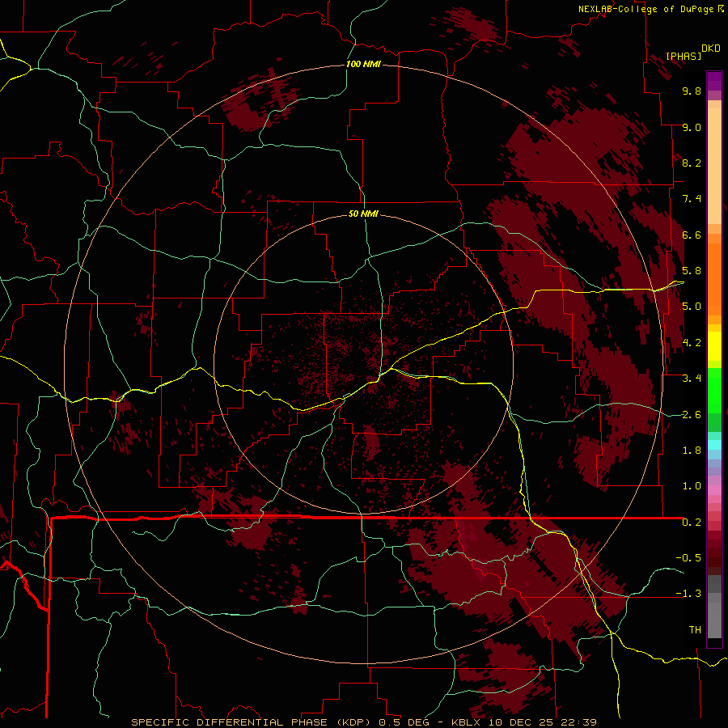Image resolution: width=728 pixels, height=728 pixels.
Task: Click the 2.6 value on the KDP legend
Action: click(692, 415)
